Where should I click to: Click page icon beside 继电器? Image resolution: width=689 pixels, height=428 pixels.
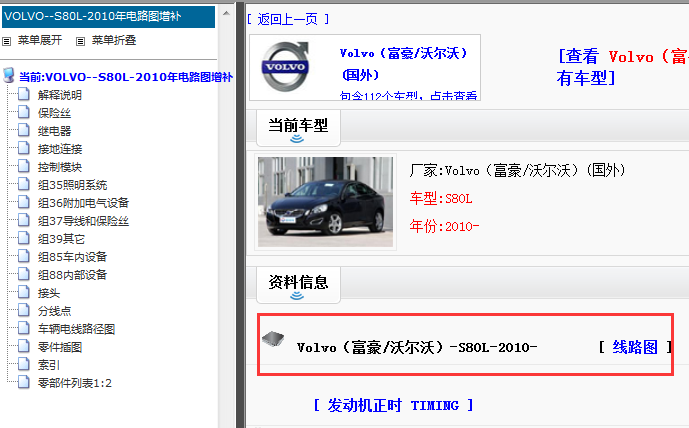click(24, 130)
